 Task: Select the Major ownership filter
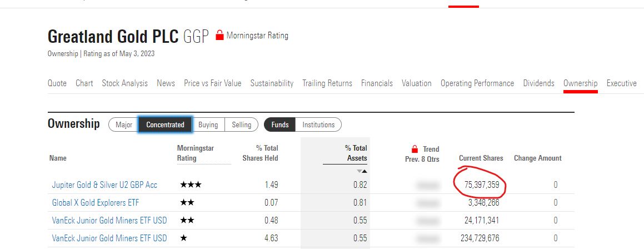coord(123,124)
